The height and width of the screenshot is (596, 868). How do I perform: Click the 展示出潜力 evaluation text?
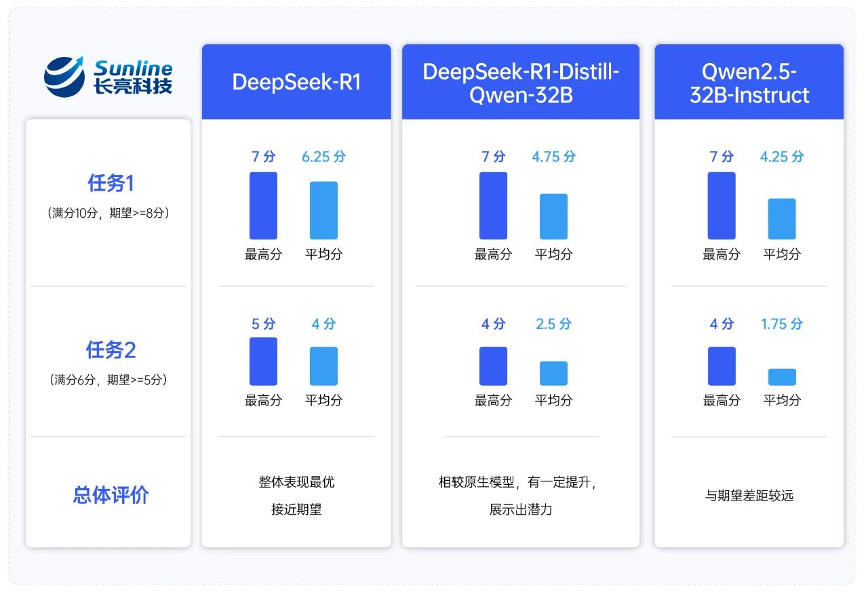(x=521, y=509)
